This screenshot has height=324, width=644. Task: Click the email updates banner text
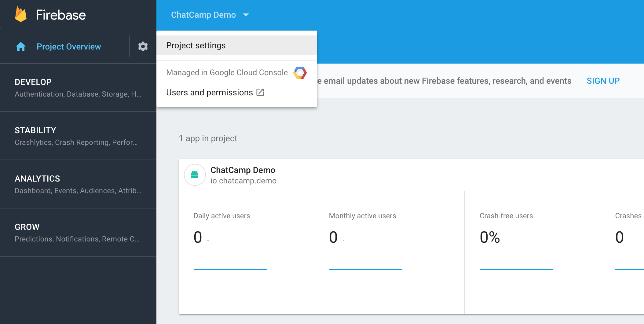point(445,81)
